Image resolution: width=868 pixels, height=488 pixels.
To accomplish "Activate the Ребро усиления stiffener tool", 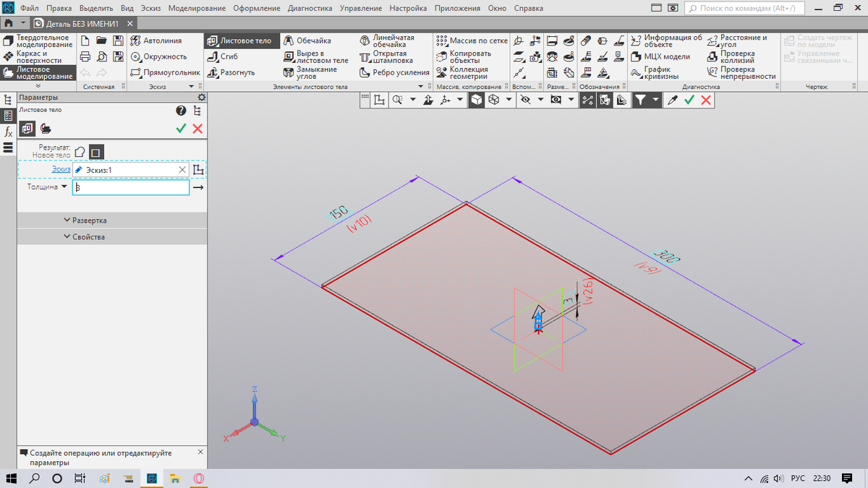I will pyautogui.click(x=394, y=72).
